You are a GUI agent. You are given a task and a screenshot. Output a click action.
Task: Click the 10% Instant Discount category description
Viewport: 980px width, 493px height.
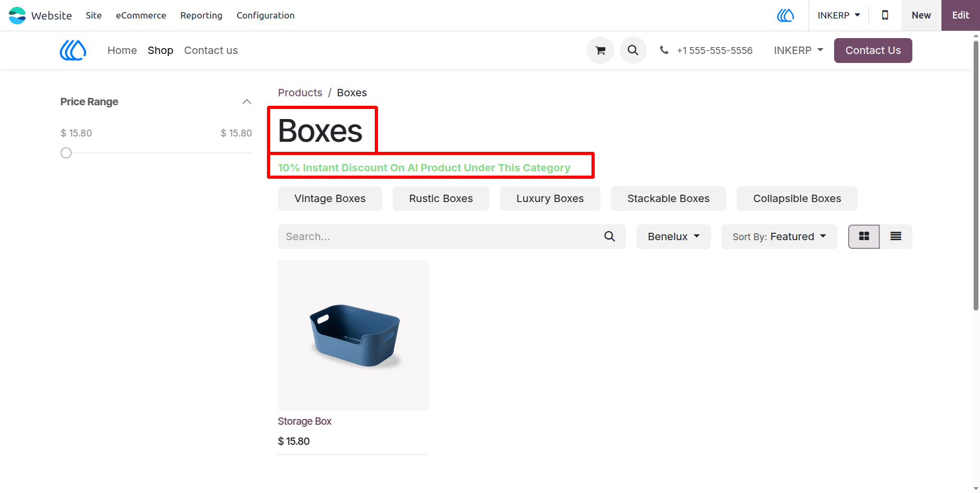coord(424,168)
